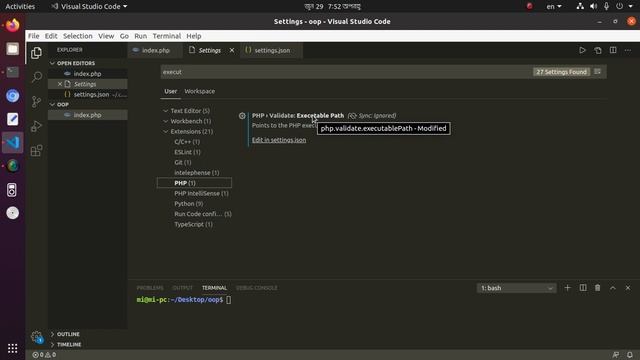
Task: Select PHP IntelliSense settings category
Action: click(x=201, y=193)
